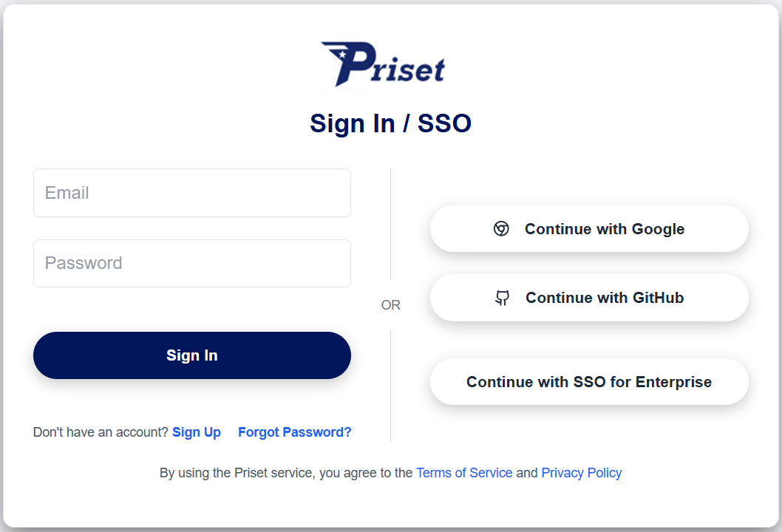This screenshot has width=782, height=532.
Task: Open the Forgot Password? link
Action: (294, 432)
